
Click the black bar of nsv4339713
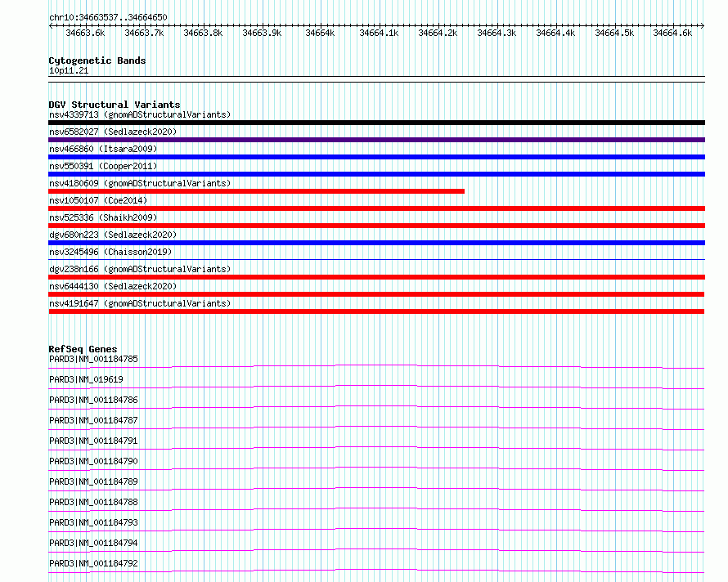click(x=376, y=123)
